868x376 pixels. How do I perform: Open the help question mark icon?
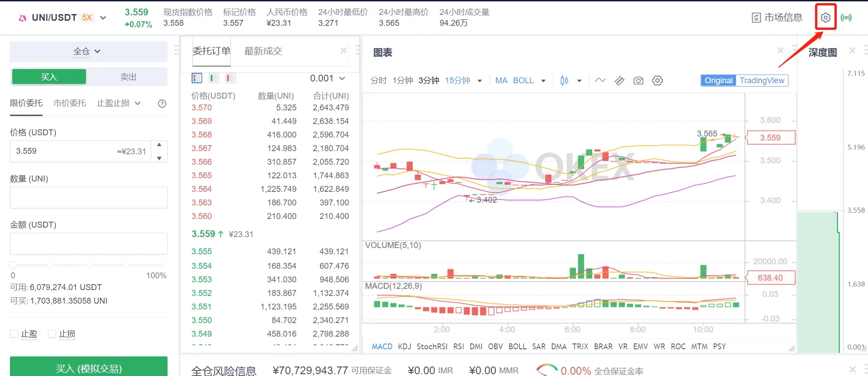(x=162, y=104)
